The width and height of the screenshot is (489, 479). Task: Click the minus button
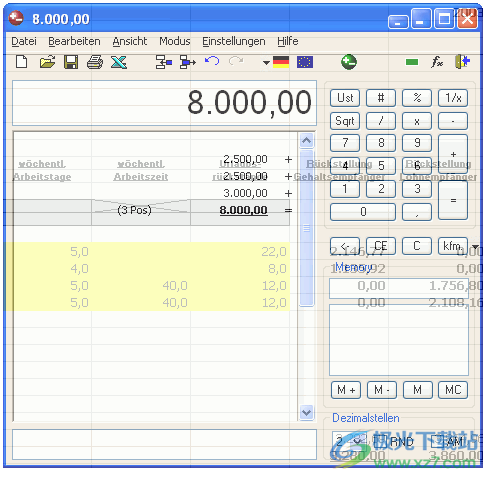pyautogui.click(x=453, y=121)
